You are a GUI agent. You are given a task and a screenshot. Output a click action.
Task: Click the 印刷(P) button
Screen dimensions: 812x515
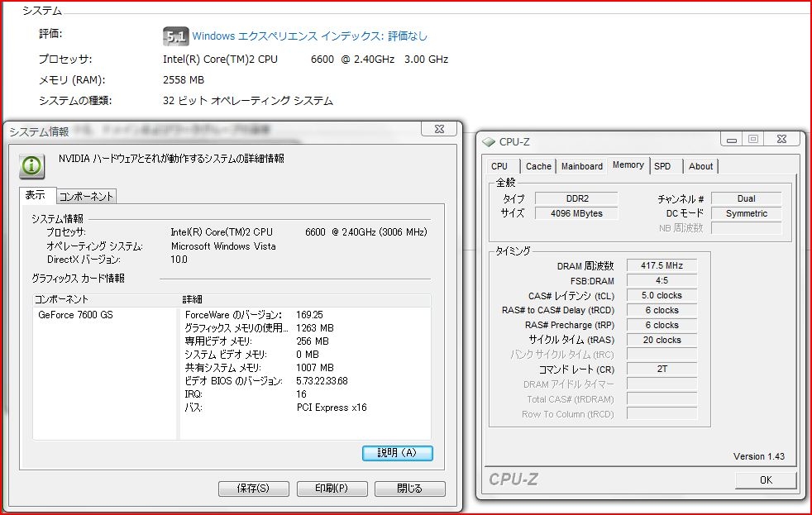coord(332,488)
